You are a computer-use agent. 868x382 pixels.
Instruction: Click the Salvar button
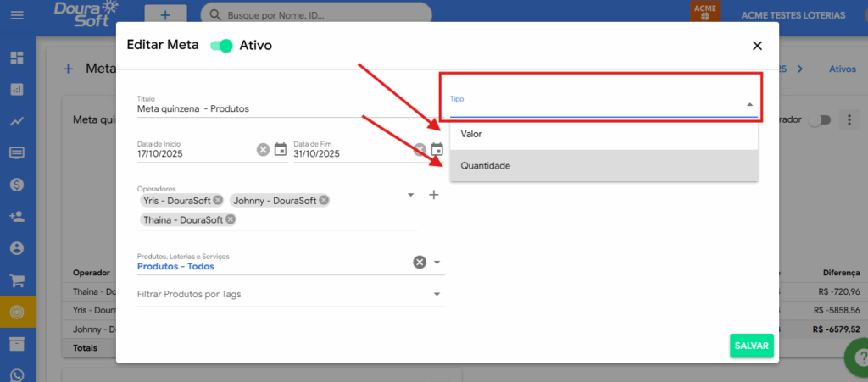[751, 346]
